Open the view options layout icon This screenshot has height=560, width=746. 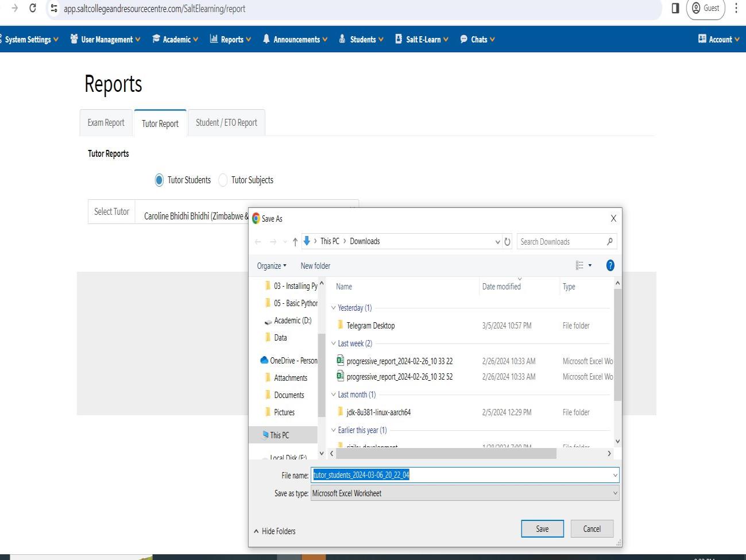click(x=579, y=265)
